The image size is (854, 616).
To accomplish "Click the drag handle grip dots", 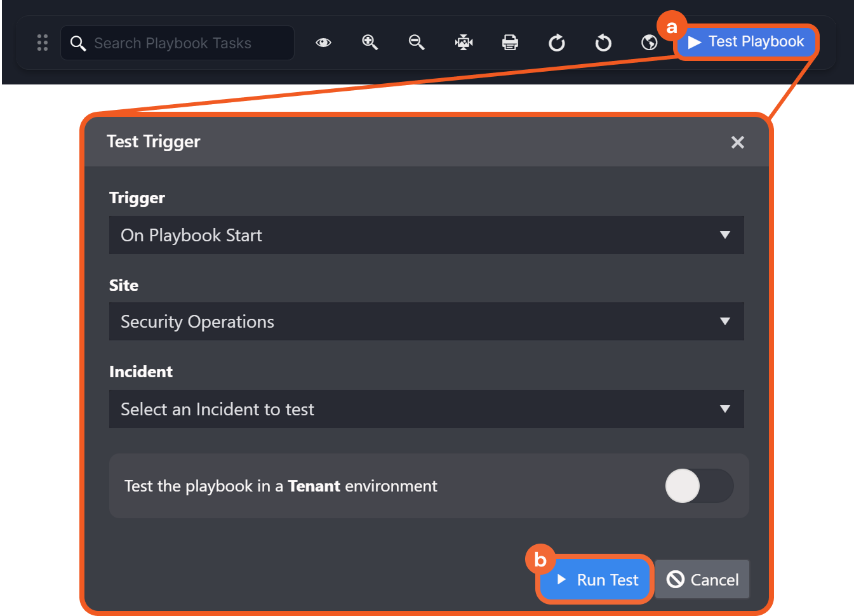I will pos(43,43).
